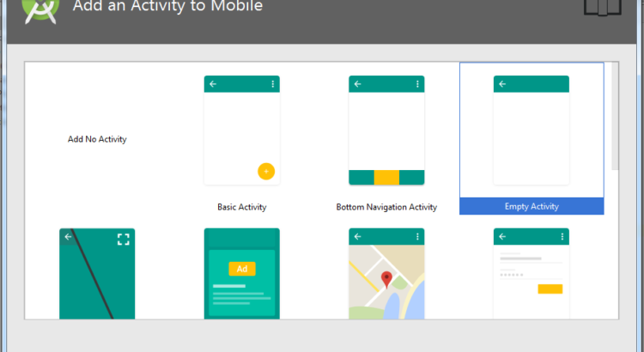
Task: Click the yellow Ad banner in the ads template
Action: point(242,269)
